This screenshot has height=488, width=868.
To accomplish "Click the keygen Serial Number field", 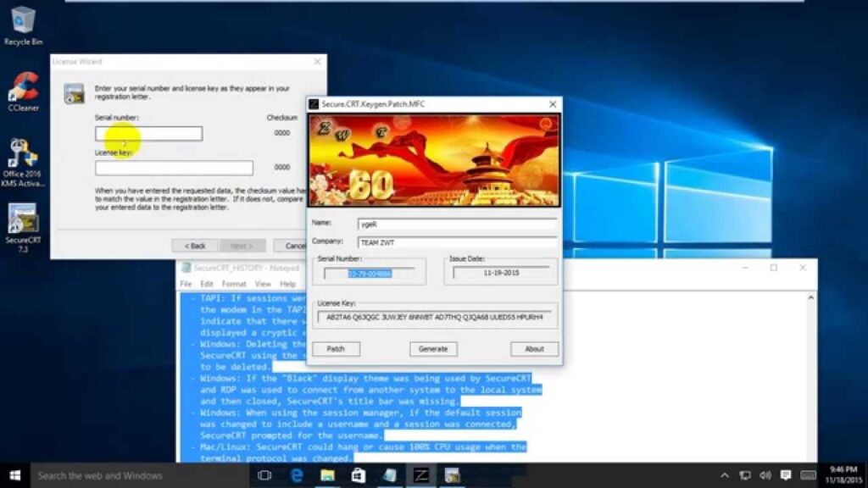I will pyautogui.click(x=370, y=274).
